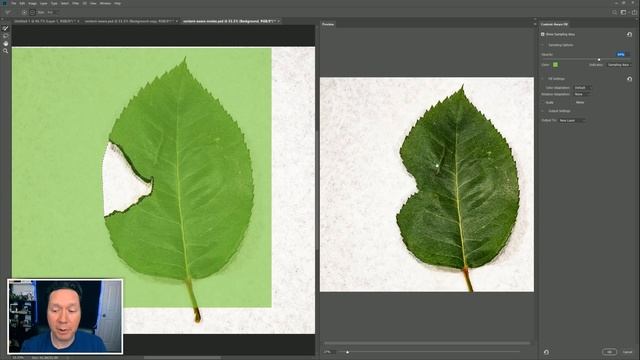Image resolution: width=640 pixels, height=360 pixels.
Task: Open the Rotation Adaptation dropdown
Action: (582, 94)
